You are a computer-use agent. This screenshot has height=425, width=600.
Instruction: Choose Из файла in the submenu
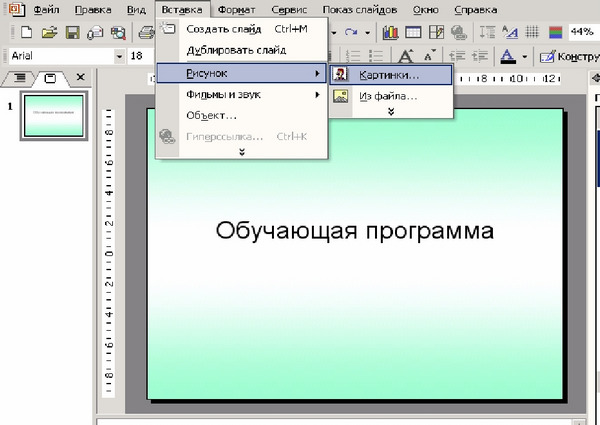(388, 96)
